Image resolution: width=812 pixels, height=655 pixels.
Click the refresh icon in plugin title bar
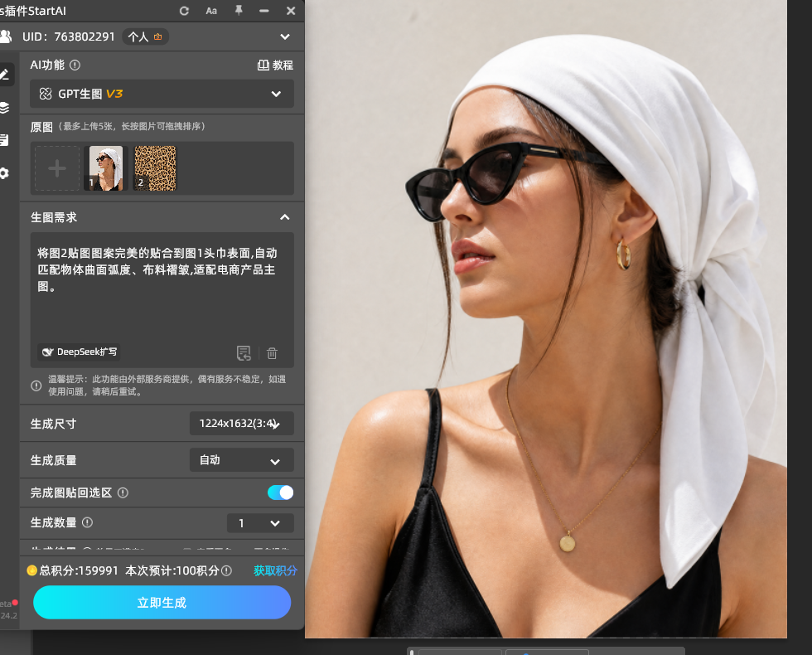184,11
